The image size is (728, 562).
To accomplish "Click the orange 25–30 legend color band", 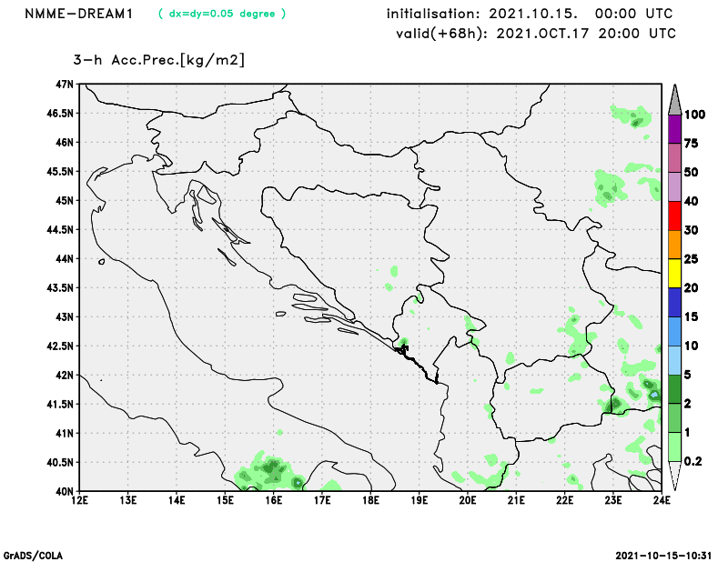I will (x=674, y=245).
